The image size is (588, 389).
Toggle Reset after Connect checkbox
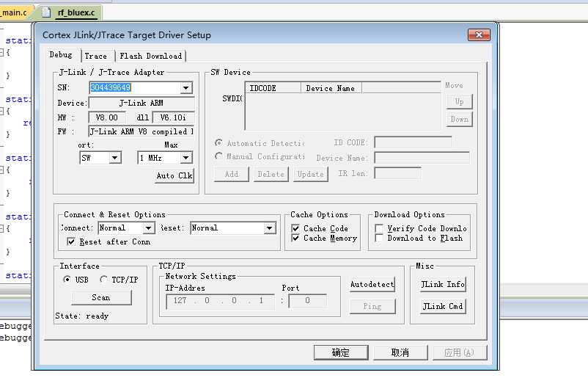point(71,241)
